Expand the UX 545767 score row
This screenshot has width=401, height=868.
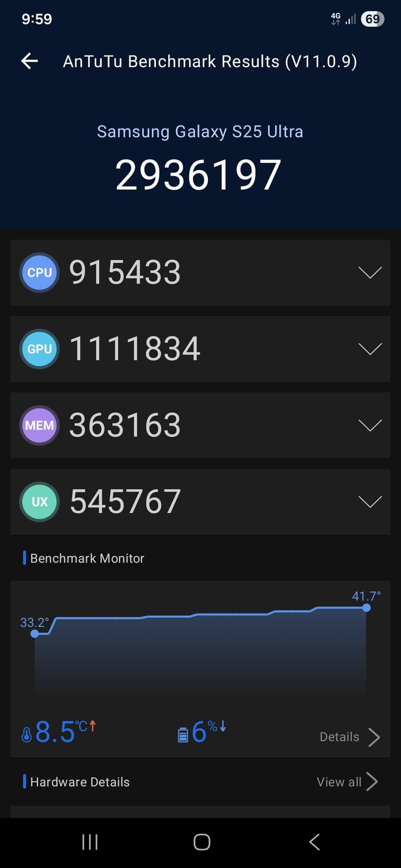tap(370, 502)
